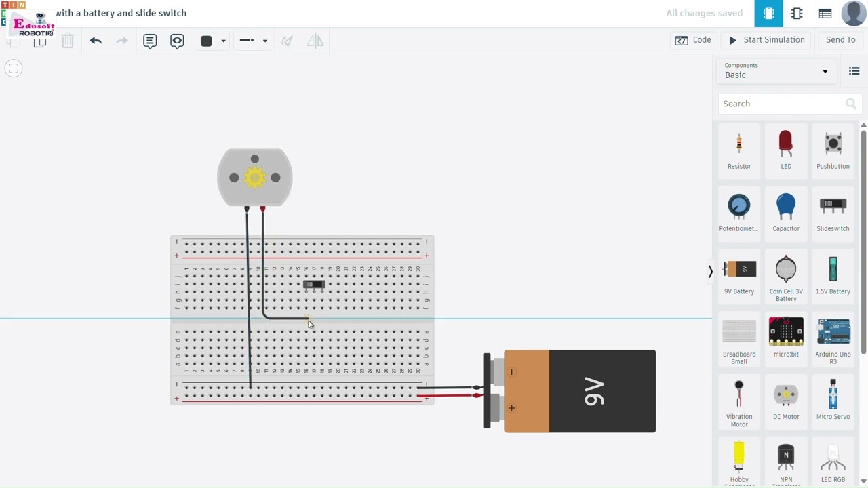This screenshot has height=488, width=868.
Task: Undo the last action
Action: click(96, 41)
